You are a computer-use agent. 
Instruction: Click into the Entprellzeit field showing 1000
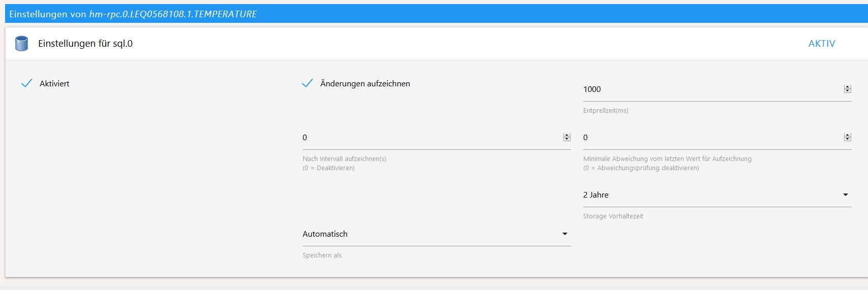click(707, 89)
